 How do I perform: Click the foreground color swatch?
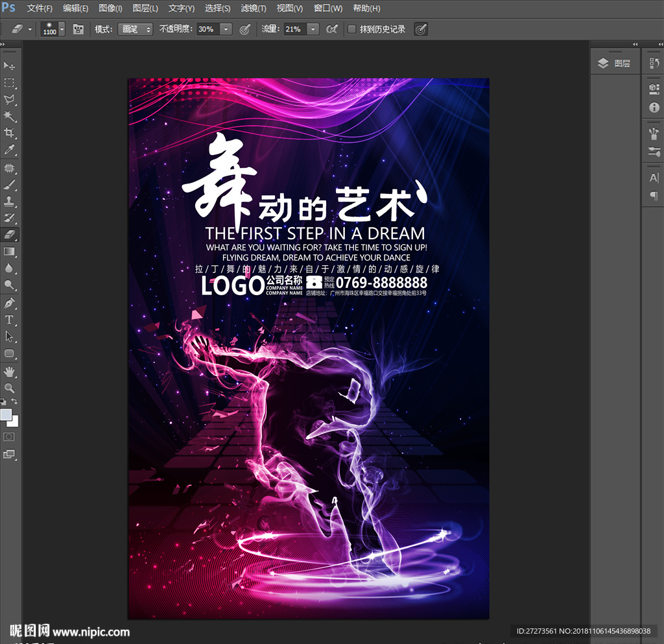click(x=6, y=414)
